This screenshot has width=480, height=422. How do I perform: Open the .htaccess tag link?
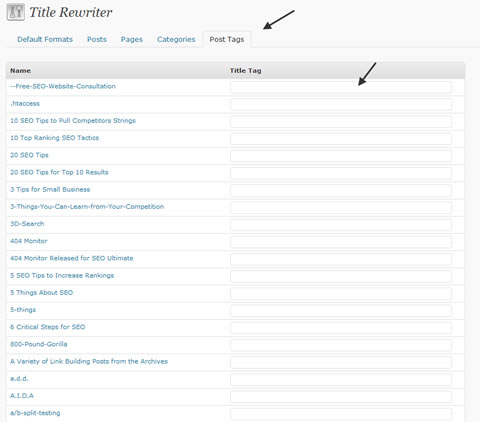coord(25,104)
